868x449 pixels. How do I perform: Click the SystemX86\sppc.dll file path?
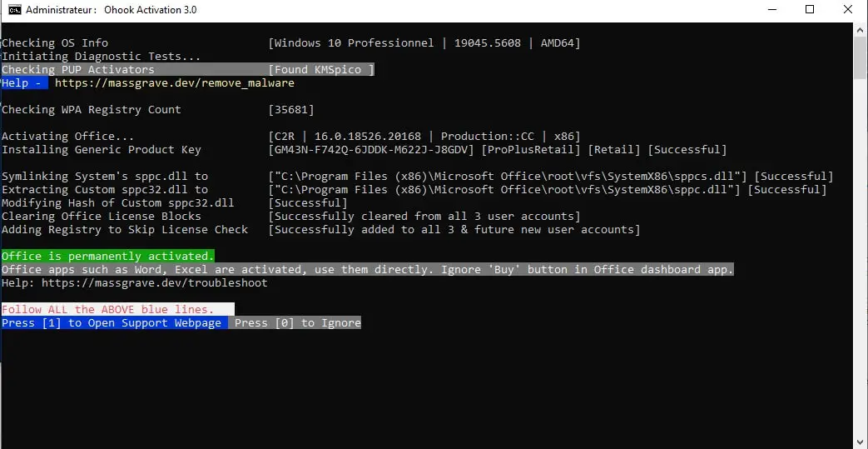[x=504, y=190]
